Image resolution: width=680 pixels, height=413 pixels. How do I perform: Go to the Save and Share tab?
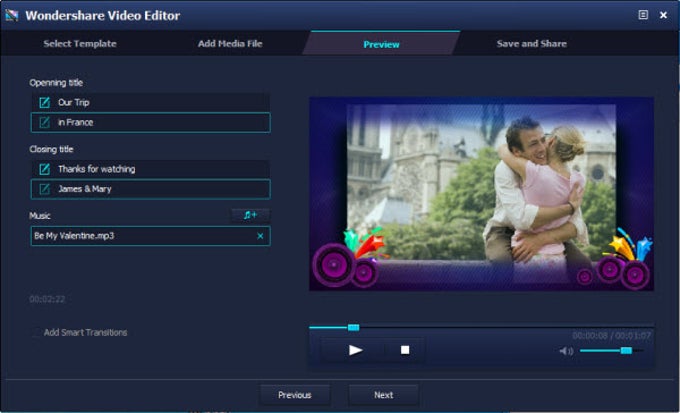[x=532, y=44]
